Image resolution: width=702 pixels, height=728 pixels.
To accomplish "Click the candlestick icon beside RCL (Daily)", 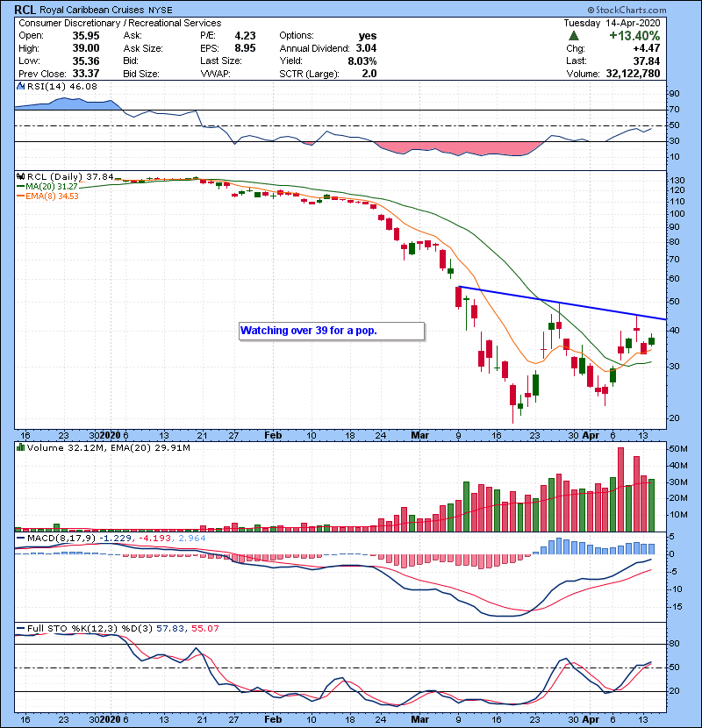I will (20, 177).
